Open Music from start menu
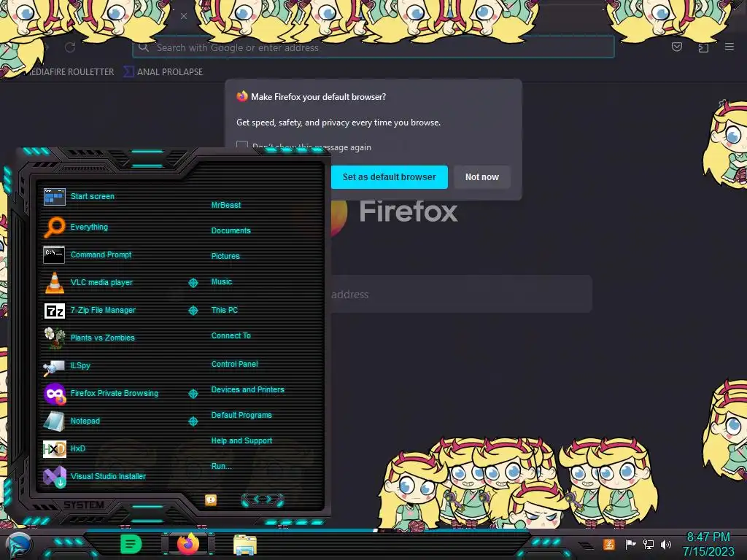This screenshot has height=560, width=747. (x=222, y=282)
